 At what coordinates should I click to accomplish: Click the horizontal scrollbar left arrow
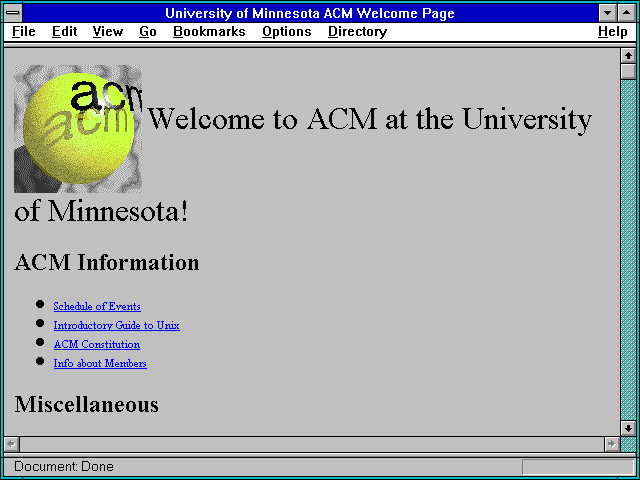12,444
